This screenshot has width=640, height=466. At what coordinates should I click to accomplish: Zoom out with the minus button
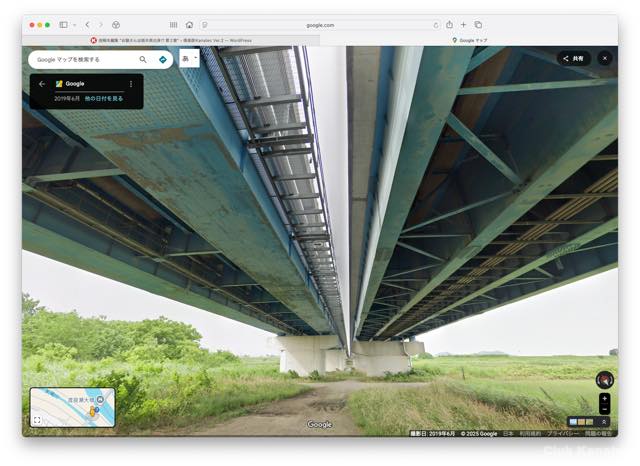coord(604,410)
